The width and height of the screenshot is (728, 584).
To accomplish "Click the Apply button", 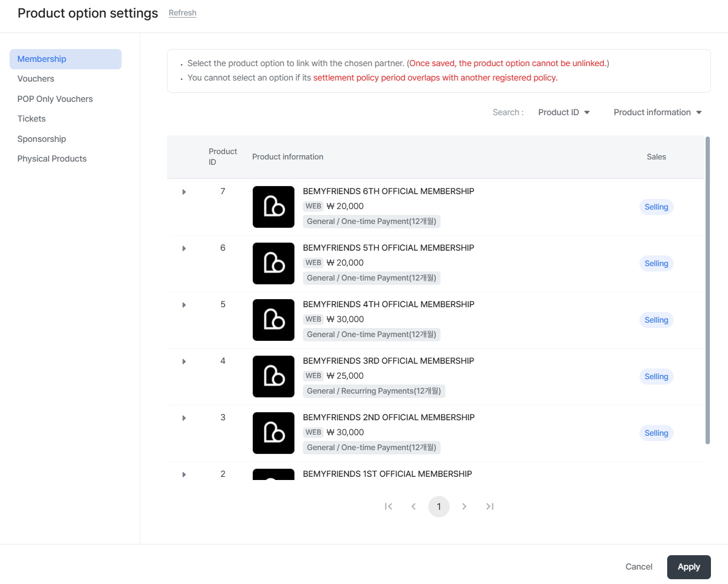I will (689, 567).
